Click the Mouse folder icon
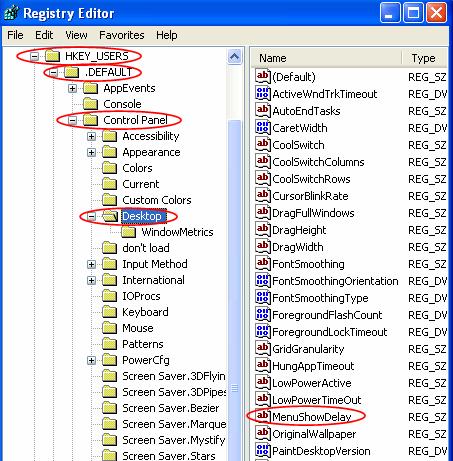This screenshot has height=461, width=453. 109,328
